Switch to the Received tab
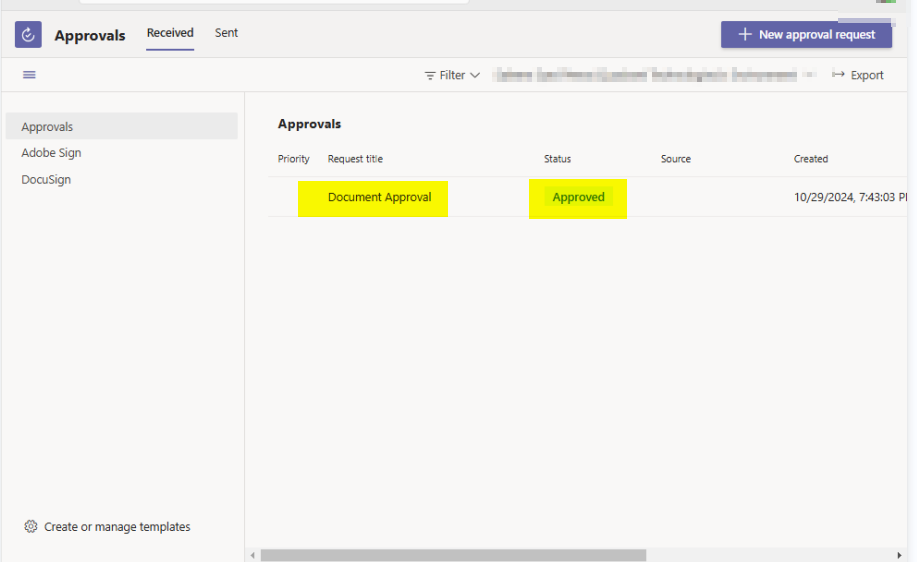The image size is (917, 562). (170, 33)
